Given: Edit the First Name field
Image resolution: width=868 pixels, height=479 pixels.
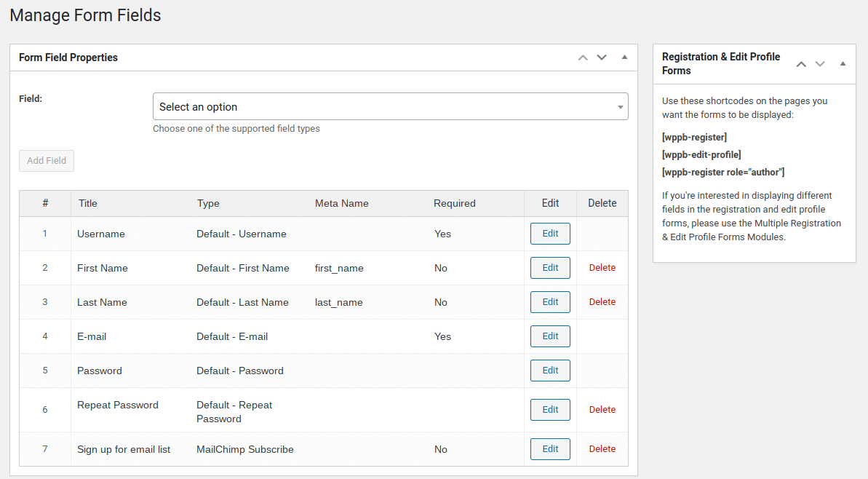Looking at the screenshot, I should [x=550, y=268].
